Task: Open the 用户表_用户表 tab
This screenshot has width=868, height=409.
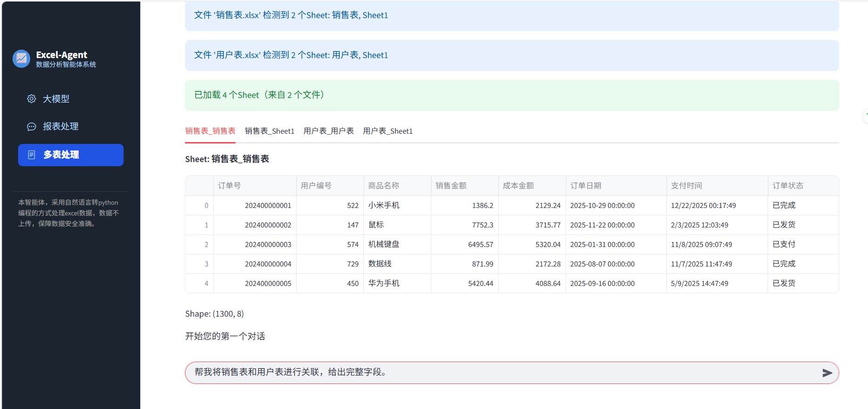Action: (329, 131)
